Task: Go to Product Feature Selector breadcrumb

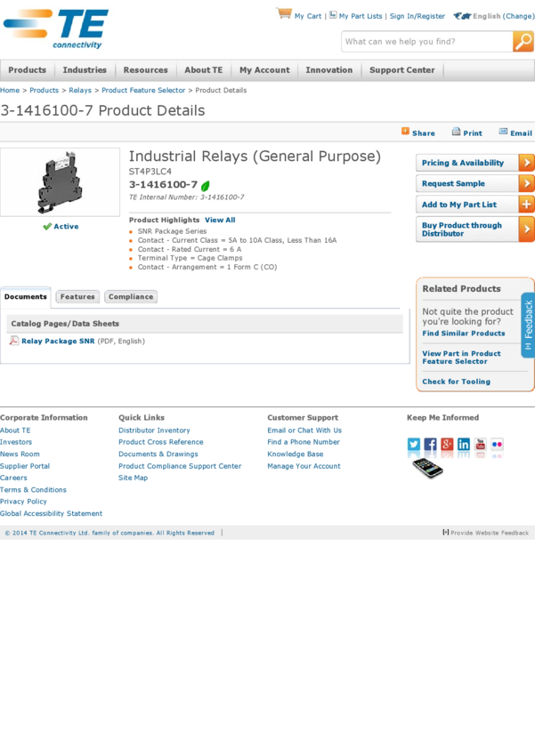Action: pos(143,90)
